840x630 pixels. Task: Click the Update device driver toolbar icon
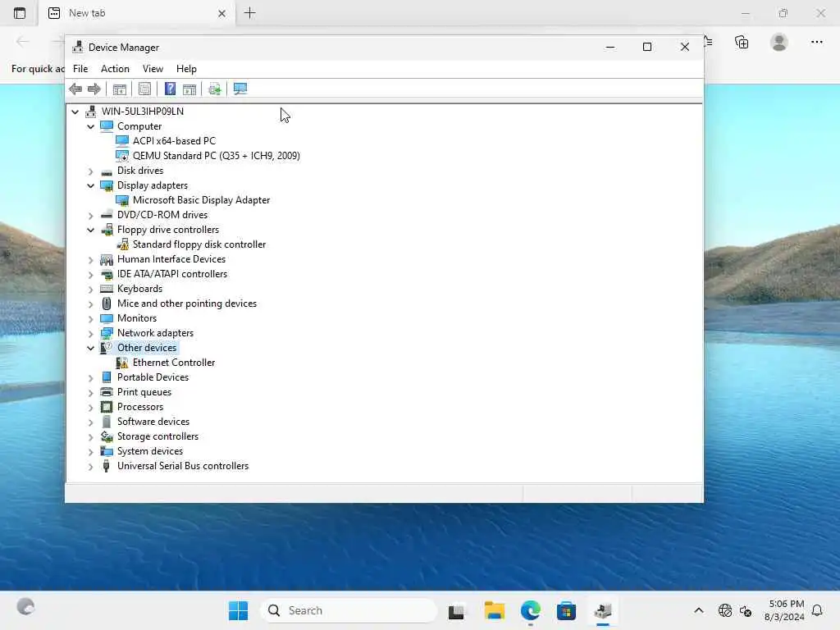tap(215, 89)
